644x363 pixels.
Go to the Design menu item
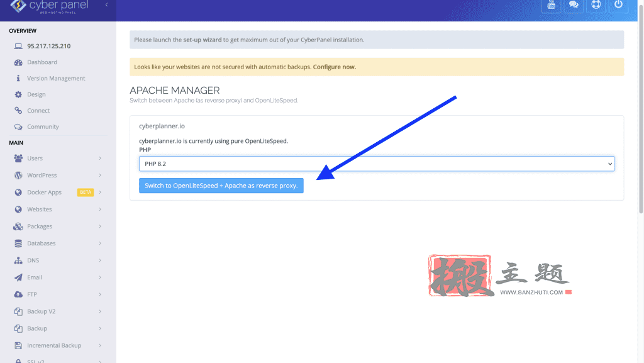[36, 94]
